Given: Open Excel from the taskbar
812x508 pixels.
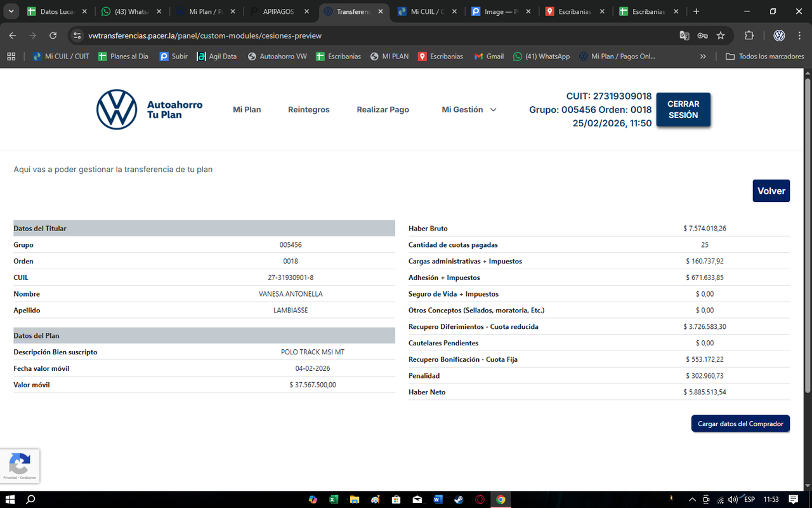Looking at the screenshot, I should pyautogui.click(x=334, y=500).
